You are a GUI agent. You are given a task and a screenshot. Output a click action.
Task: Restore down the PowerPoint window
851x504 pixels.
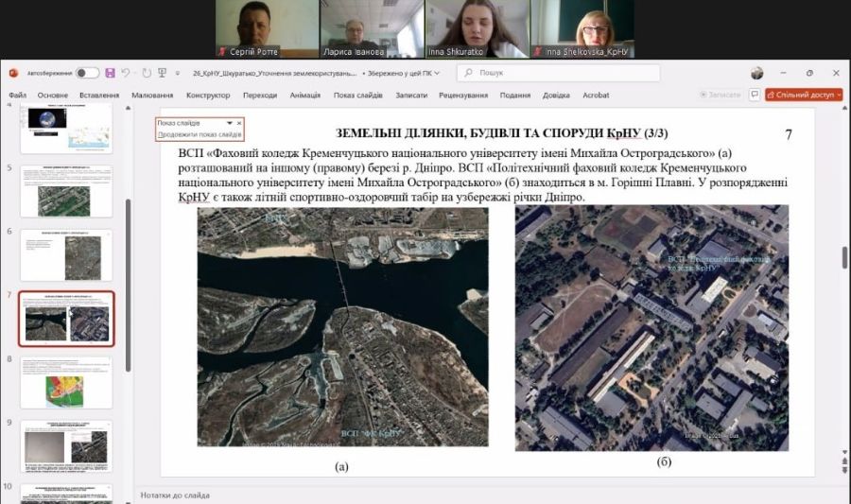click(x=809, y=73)
